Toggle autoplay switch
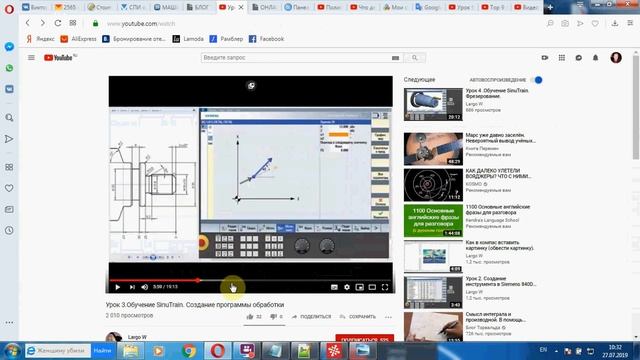Screen dimensions: 640x360 (x=536, y=80)
